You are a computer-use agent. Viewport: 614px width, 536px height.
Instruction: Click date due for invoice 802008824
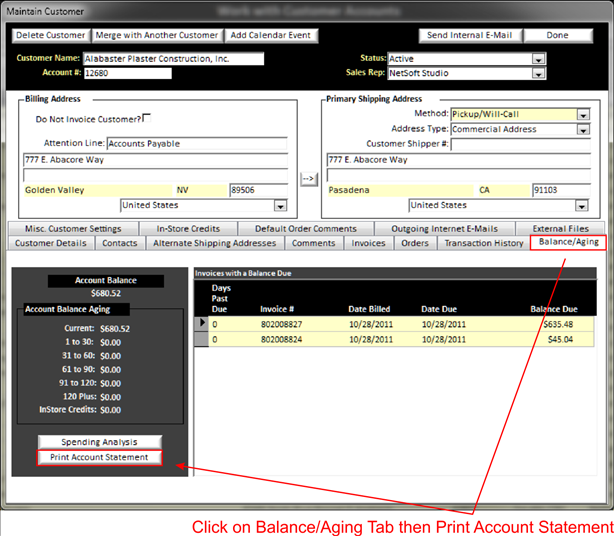(x=444, y=339)
